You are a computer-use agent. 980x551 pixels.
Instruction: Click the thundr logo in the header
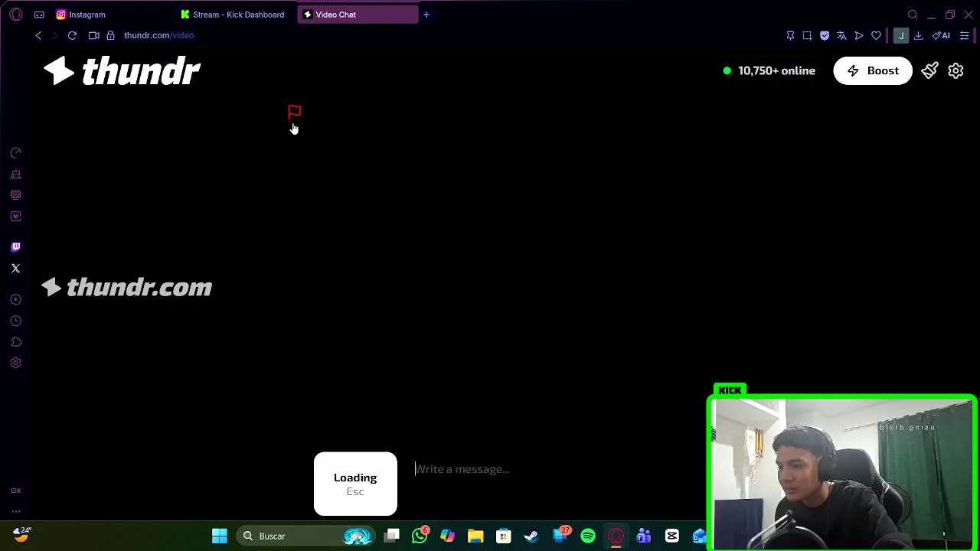122,71
